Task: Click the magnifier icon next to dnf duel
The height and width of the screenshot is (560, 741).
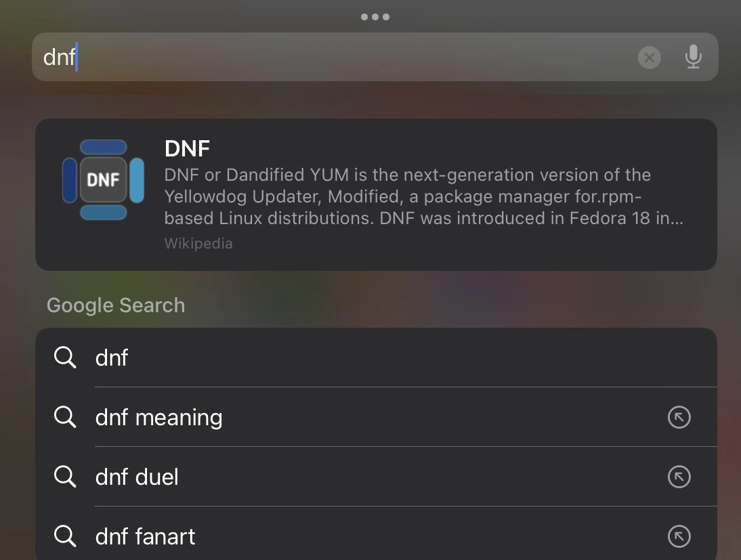Action: [65, 477]
